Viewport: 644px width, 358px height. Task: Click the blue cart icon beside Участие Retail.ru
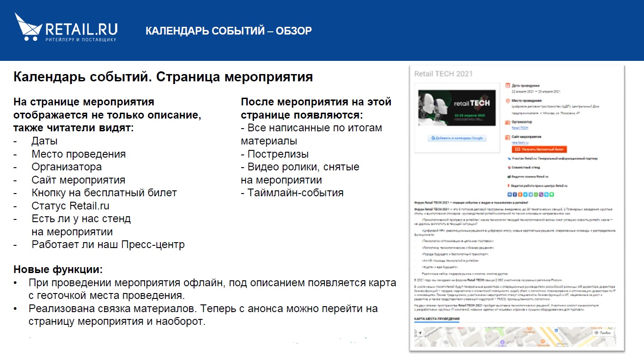[509, 159]
